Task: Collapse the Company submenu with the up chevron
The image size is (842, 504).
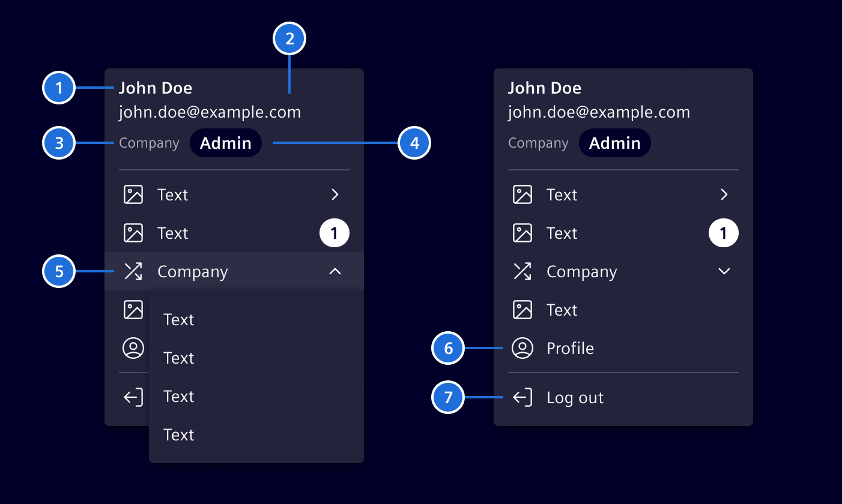Action: (335, 271)
